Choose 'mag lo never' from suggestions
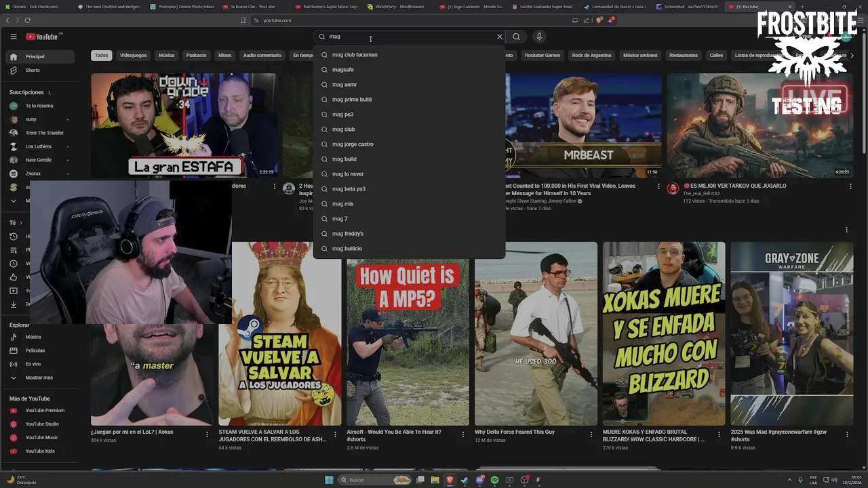 pos(410,174)
